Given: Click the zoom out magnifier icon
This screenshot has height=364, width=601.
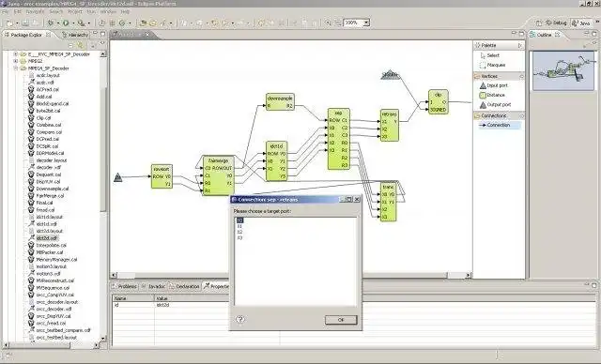Looking at the screenshot, I should pos(338,23).
